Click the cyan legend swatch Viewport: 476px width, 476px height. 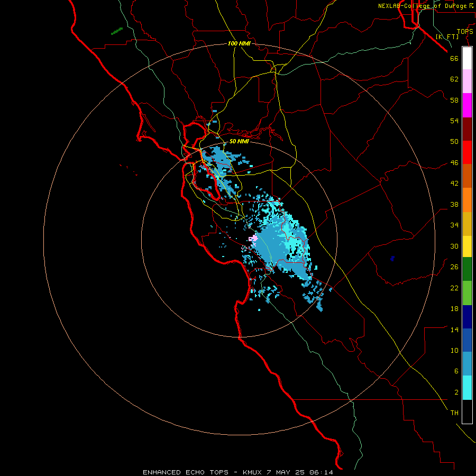(467, 388)
